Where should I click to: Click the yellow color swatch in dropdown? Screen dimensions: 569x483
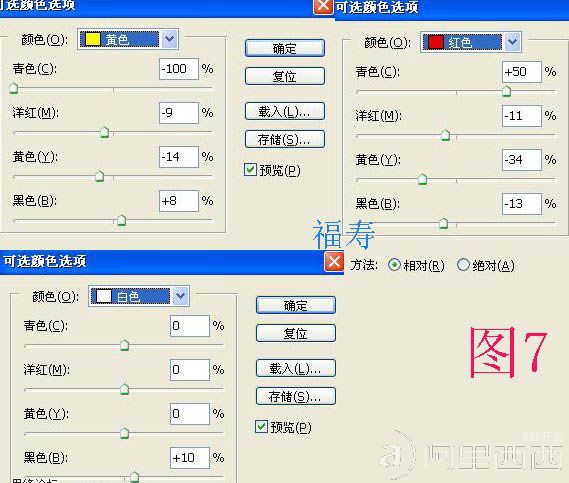(x=93, y=39)
